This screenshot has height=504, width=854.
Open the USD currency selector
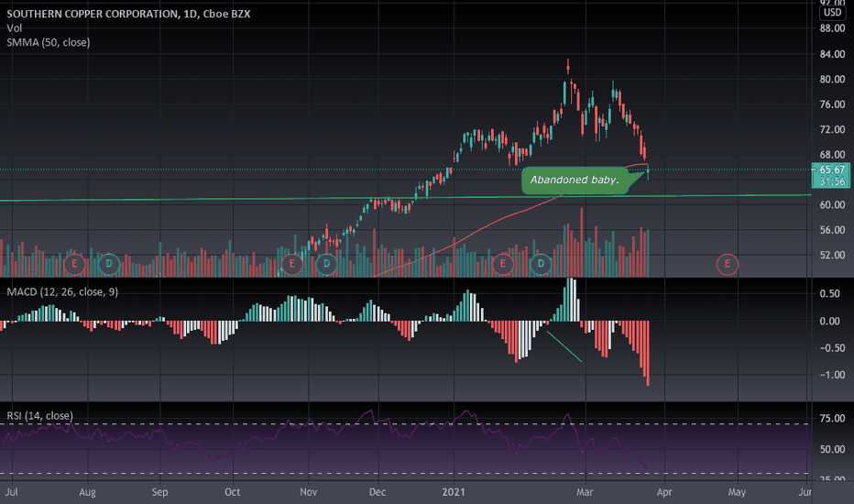pos(832,13)
